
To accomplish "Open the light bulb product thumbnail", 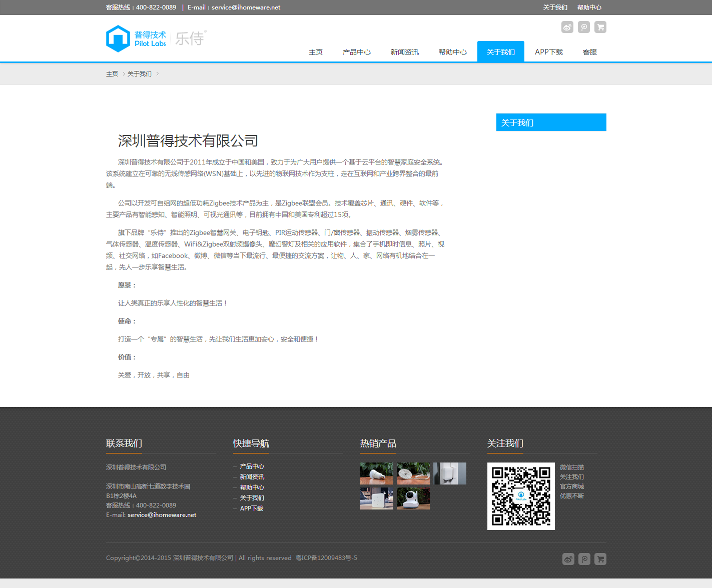I will click(x=376, y=473).
